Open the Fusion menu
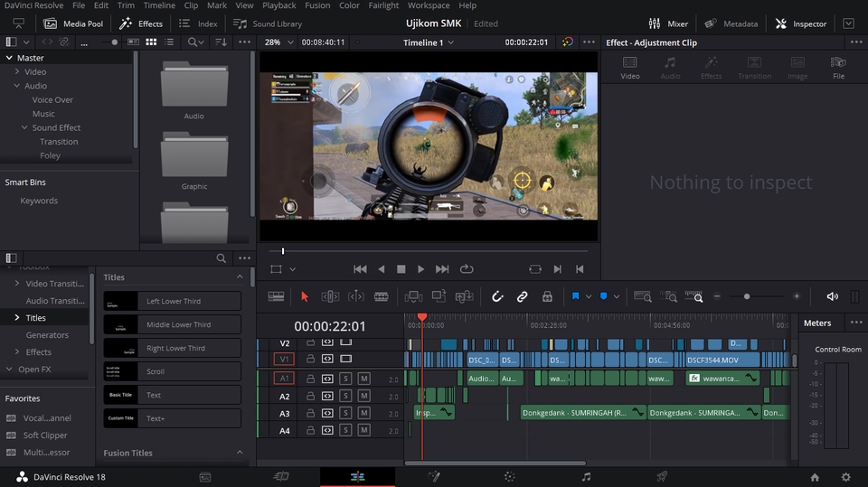 [x=317, y=5]
